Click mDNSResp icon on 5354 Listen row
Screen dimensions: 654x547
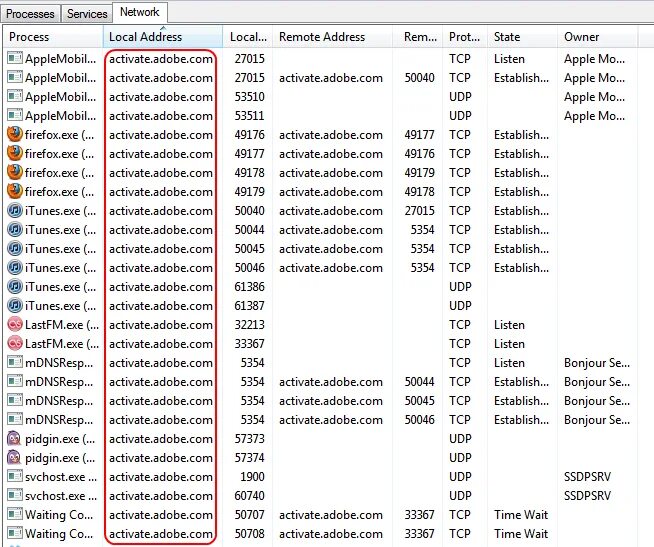tap(15, 362)
